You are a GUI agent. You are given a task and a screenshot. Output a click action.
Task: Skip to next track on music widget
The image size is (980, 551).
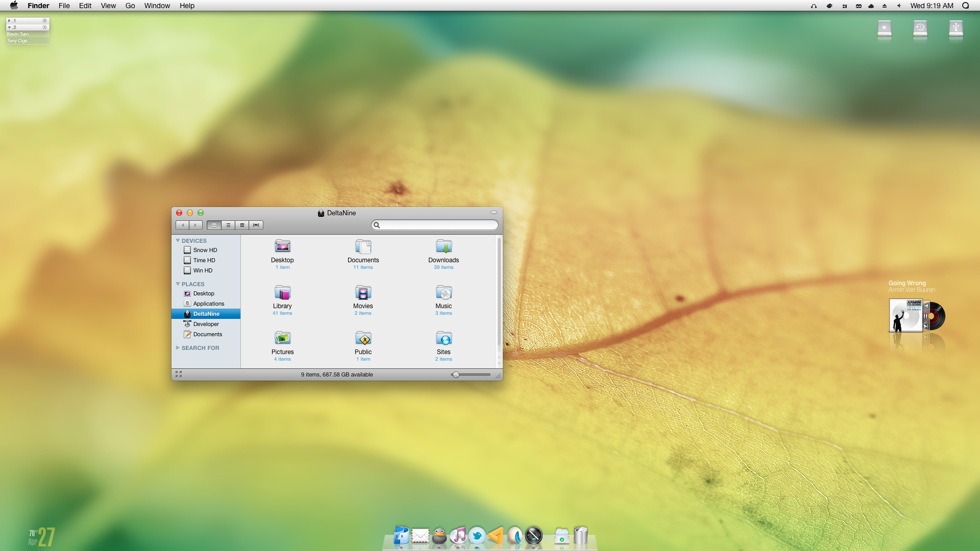(926, 327)
